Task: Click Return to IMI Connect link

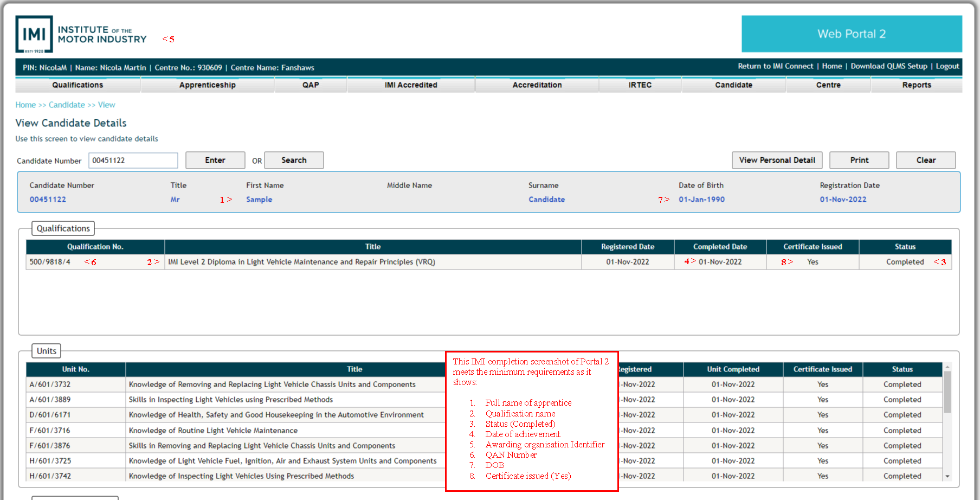Action: 775,66
